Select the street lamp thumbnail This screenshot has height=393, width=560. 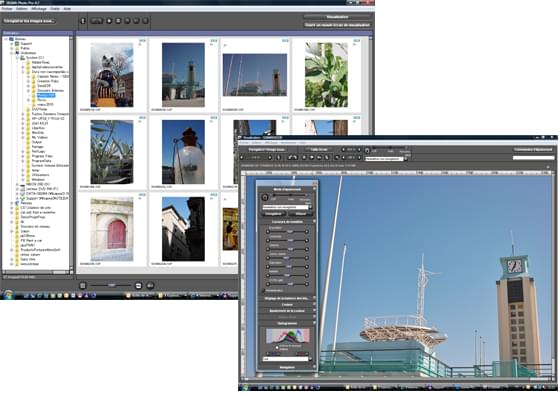click(183, 152)
